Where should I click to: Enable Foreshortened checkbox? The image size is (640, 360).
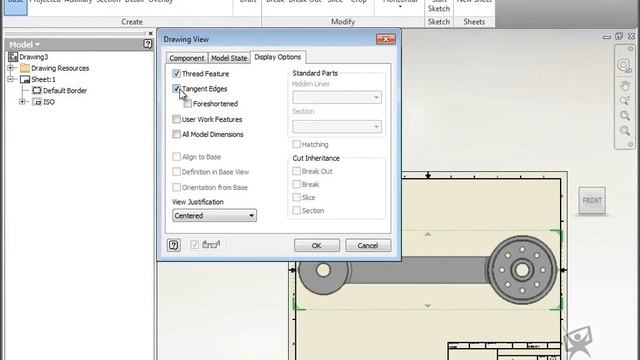pyautogui.click(x=188, y=104)
